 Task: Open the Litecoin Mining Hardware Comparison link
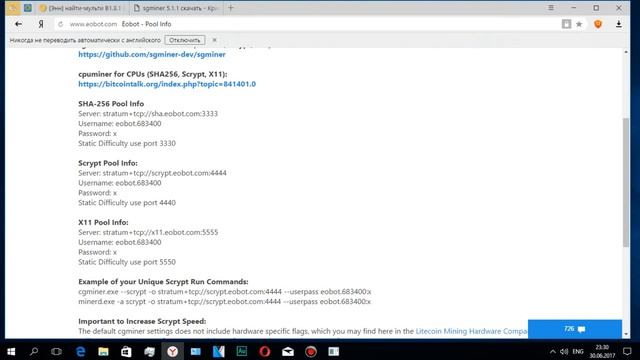click(x=471, y=331)
